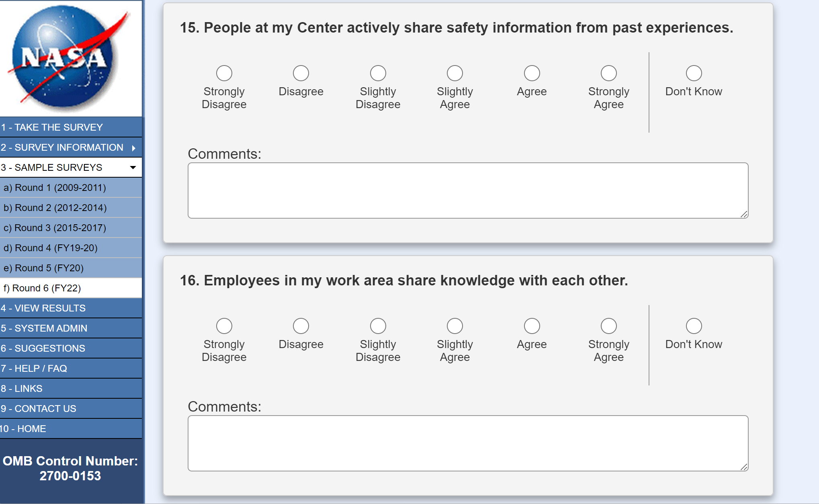
Task: Collapse Sample Surveys dropdown arrow
Action: coord(133,168)
